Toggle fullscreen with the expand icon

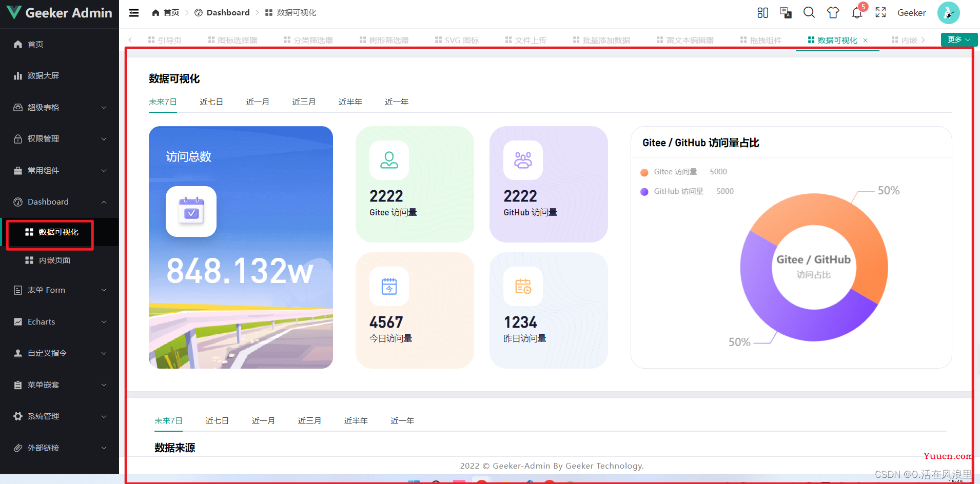(880, 13)
